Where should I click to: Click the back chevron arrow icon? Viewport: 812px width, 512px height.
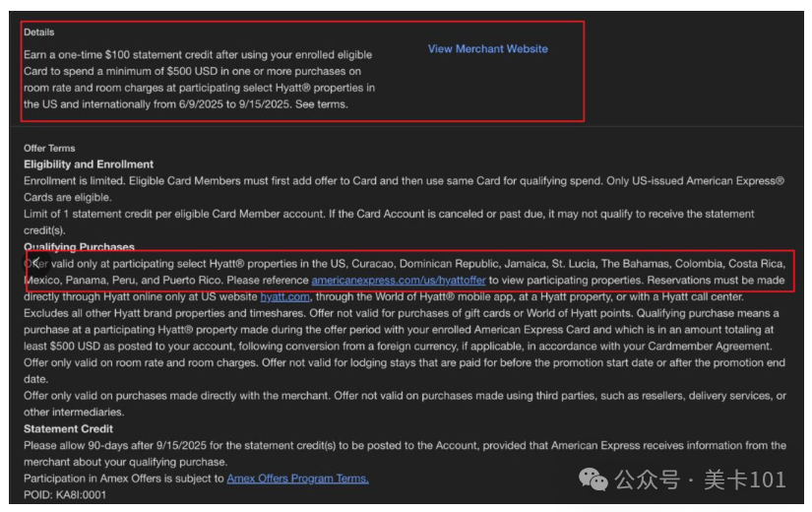click(35, 262)
